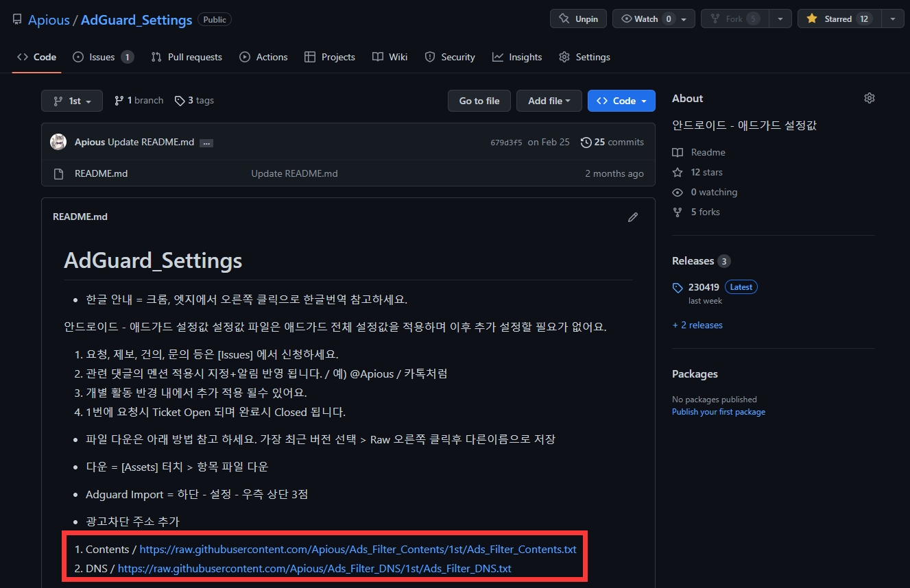Click the eye icon beside 0 watching
Image resolution: width=910 pixels, height=588 pixels.
(x=678, y=192)
